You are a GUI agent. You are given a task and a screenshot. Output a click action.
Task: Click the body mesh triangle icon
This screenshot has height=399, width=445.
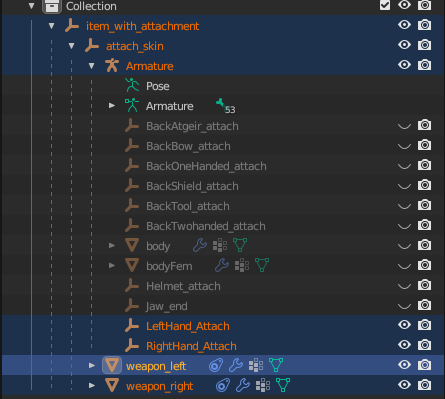coord(132,246)
